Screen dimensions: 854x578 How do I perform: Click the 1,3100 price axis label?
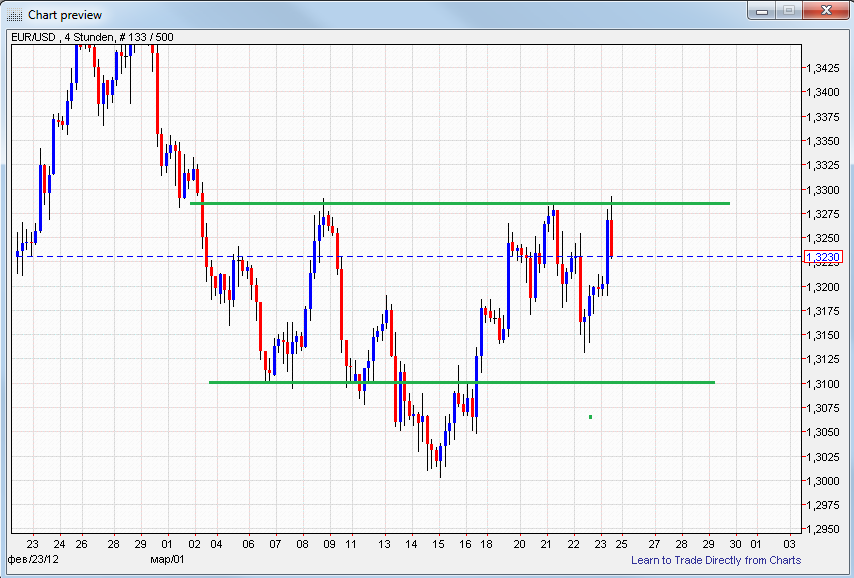coord(823,384)
